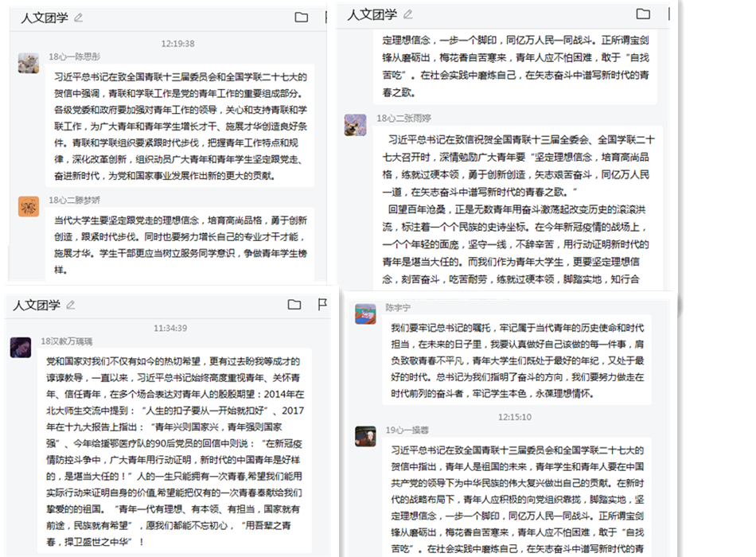756x557 pixels.
Task: Click the sender name 19心一操蓉
Action: coord(407,430)
